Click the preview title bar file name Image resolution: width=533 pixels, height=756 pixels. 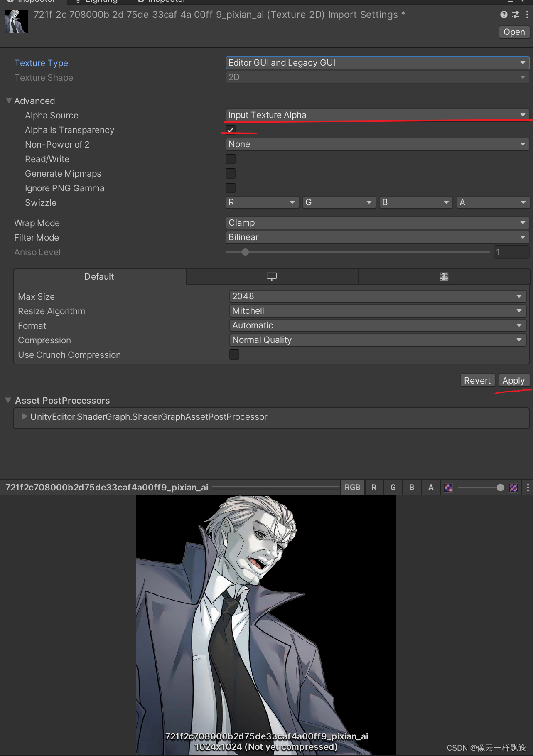[x=107, y=487]
